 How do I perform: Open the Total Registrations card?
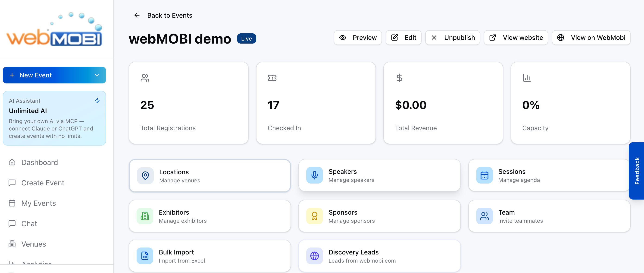(188, 103)
